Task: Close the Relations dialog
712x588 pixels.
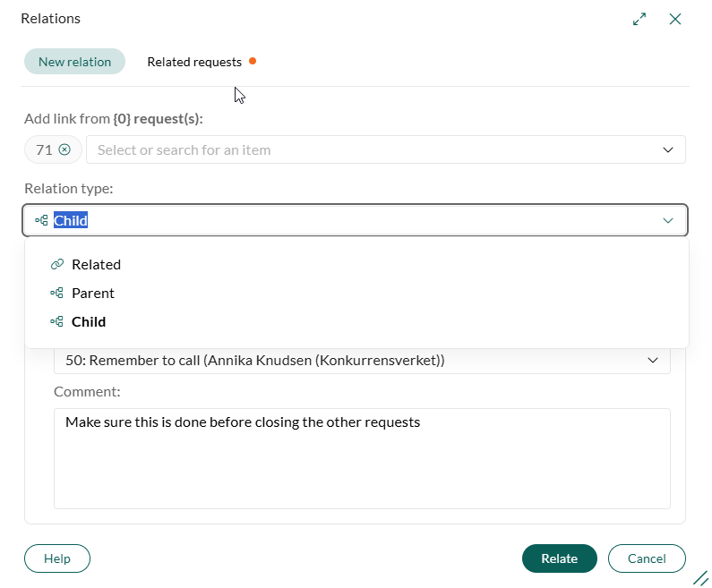Action: pos(675,19)
